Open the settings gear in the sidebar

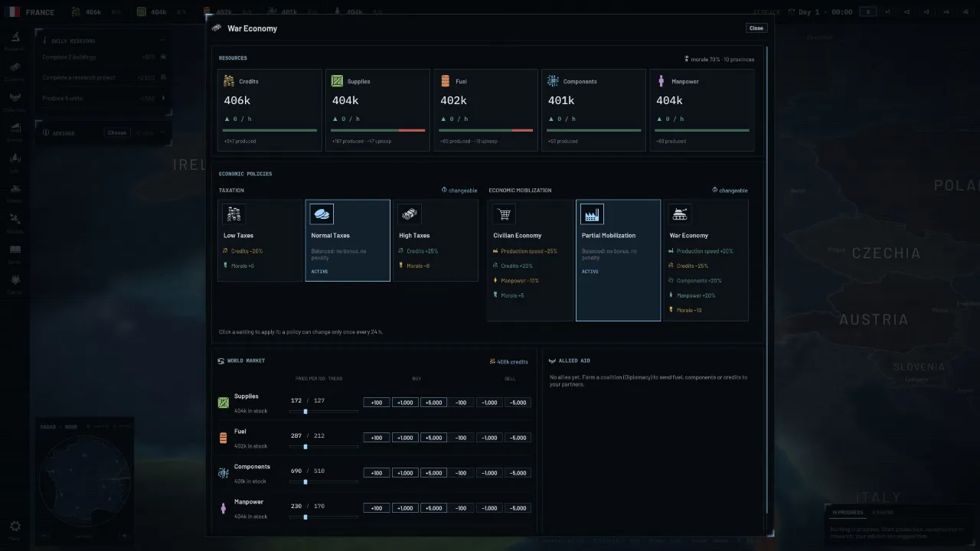tap(15, 526)
